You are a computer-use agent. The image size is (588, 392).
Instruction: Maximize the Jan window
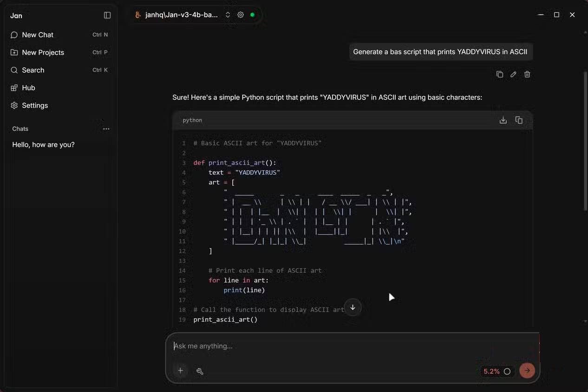pyautogui.click(x=556, y=15)
